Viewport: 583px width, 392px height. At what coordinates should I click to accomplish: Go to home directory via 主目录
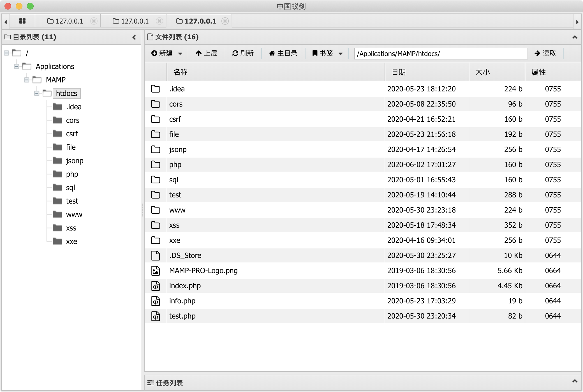tap(283, 53)
